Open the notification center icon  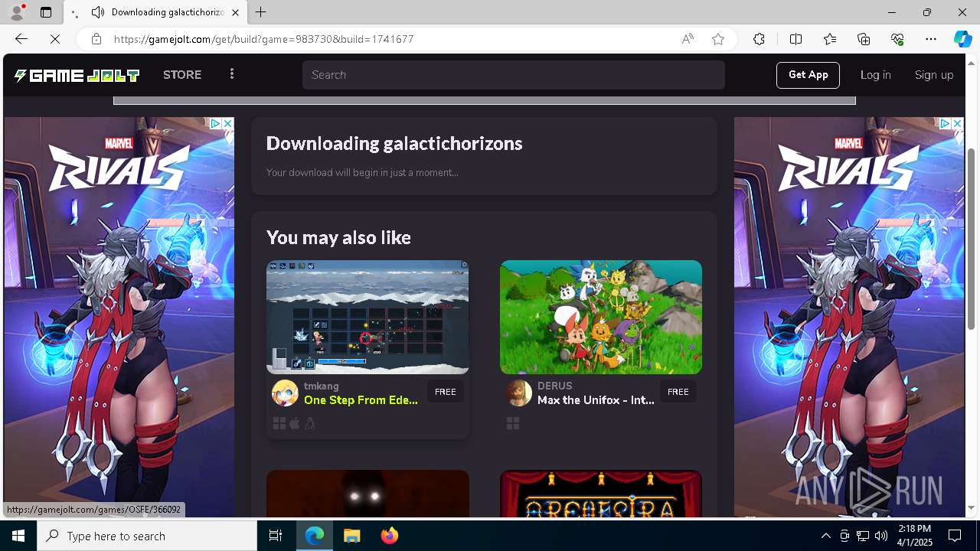[x=955, y=536]
